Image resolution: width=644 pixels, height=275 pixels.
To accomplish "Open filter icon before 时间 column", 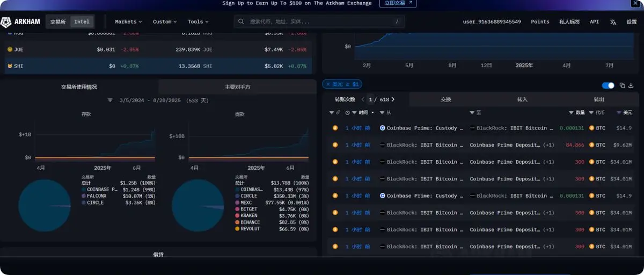I will pyautogui.click(x=354, y=113).
